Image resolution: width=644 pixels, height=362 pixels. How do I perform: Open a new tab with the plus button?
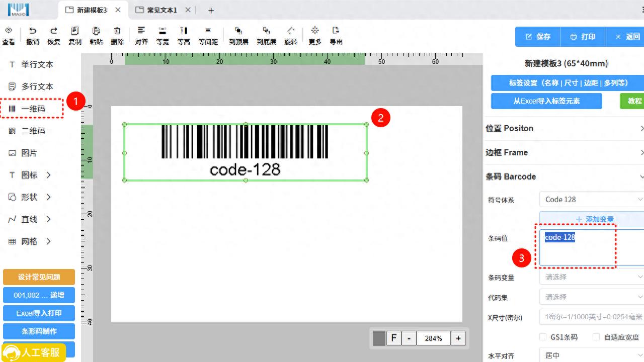[x=211, y=10]
